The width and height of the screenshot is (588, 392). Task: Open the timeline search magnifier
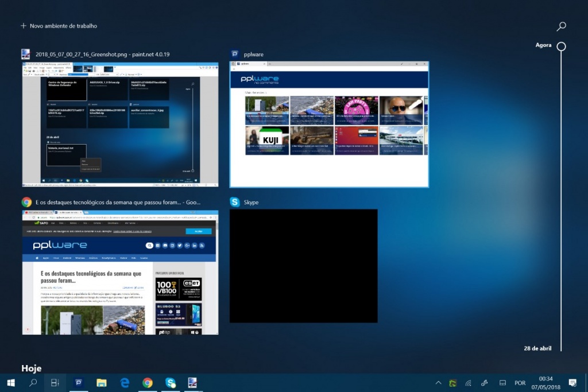[x=561, y=26]
